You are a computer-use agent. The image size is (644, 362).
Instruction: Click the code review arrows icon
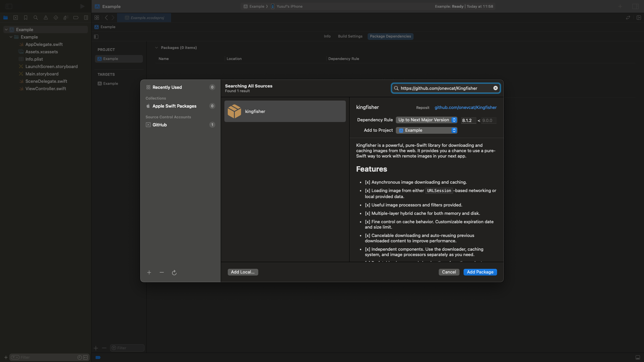pos(628,18)
